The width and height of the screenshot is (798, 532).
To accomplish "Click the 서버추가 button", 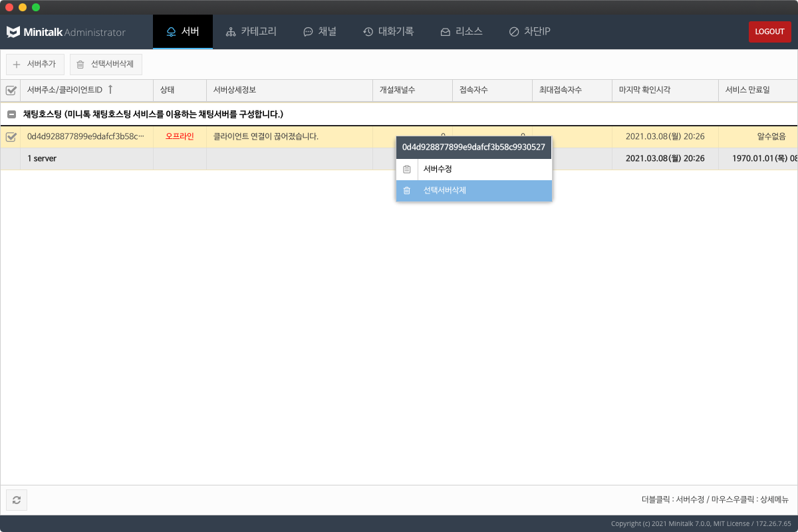I will coord(35,65).
